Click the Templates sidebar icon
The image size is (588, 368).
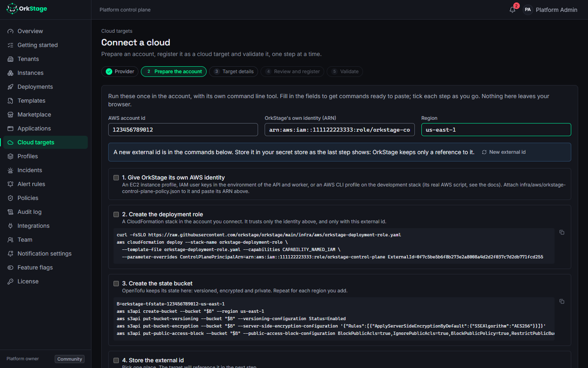pos(11,101)
